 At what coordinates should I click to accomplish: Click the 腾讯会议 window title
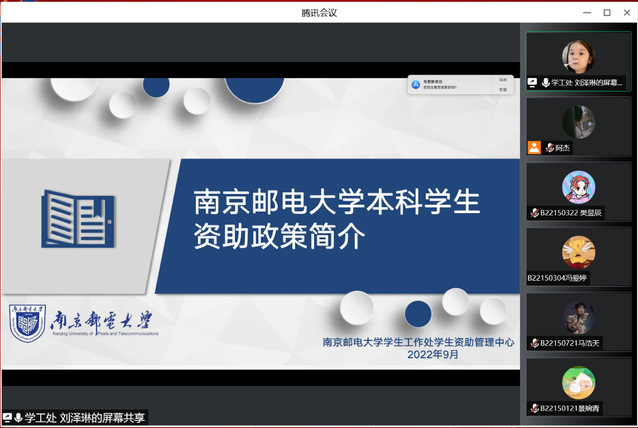[319, 12]
